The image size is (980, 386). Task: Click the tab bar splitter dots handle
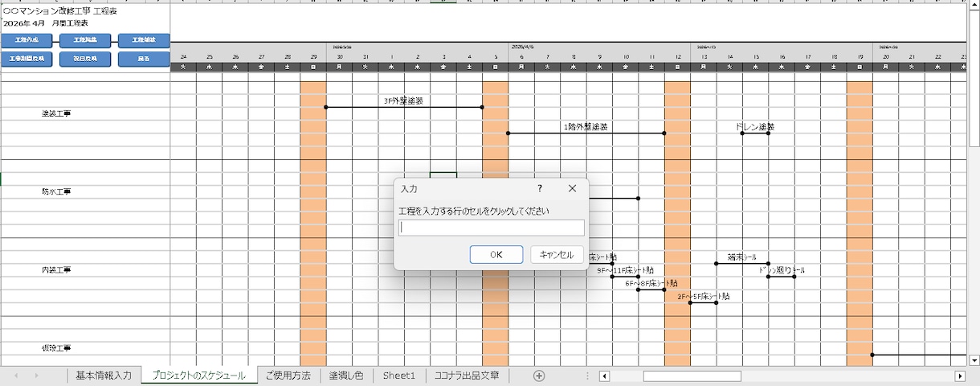tap(588, 376)
